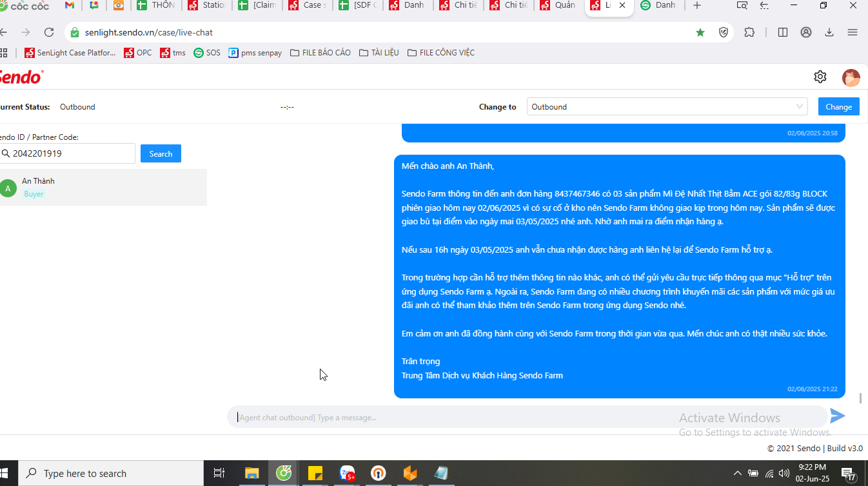Show browser downloads
Screen dimensions: 868x486
click(829, 32)
